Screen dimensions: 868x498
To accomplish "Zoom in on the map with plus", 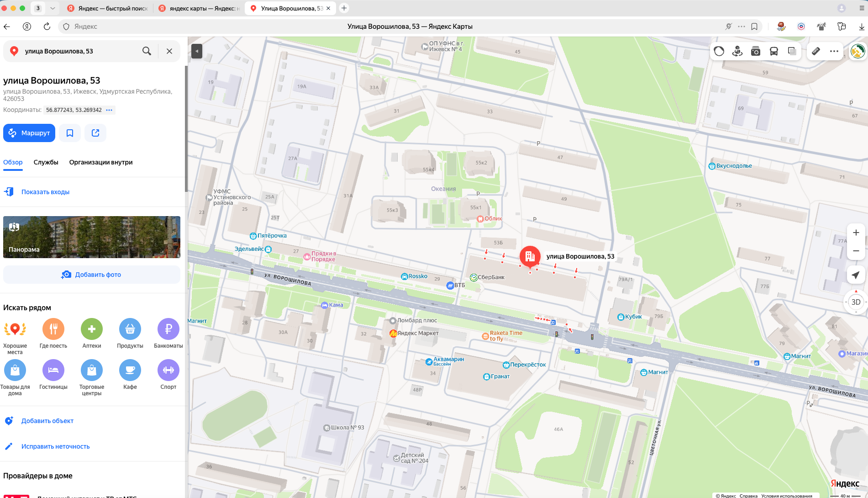I will coord(856,233).
